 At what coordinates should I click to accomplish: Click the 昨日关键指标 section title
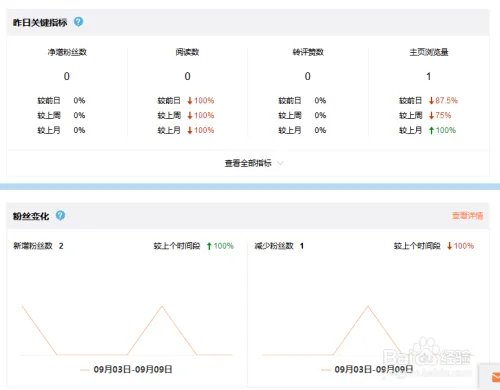(40, 22)
